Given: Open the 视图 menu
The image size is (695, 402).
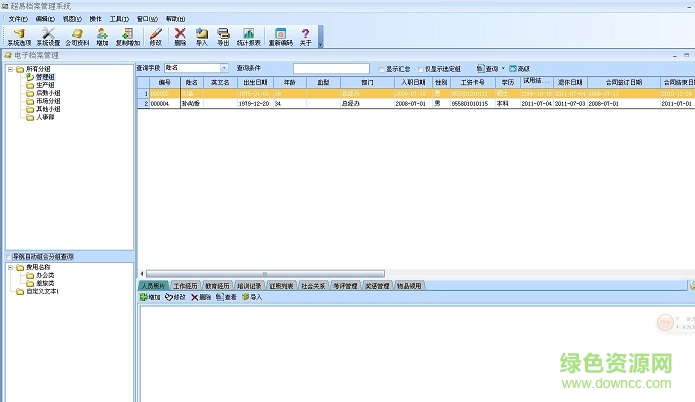Looking at the screenshot, I should [72, 19].
